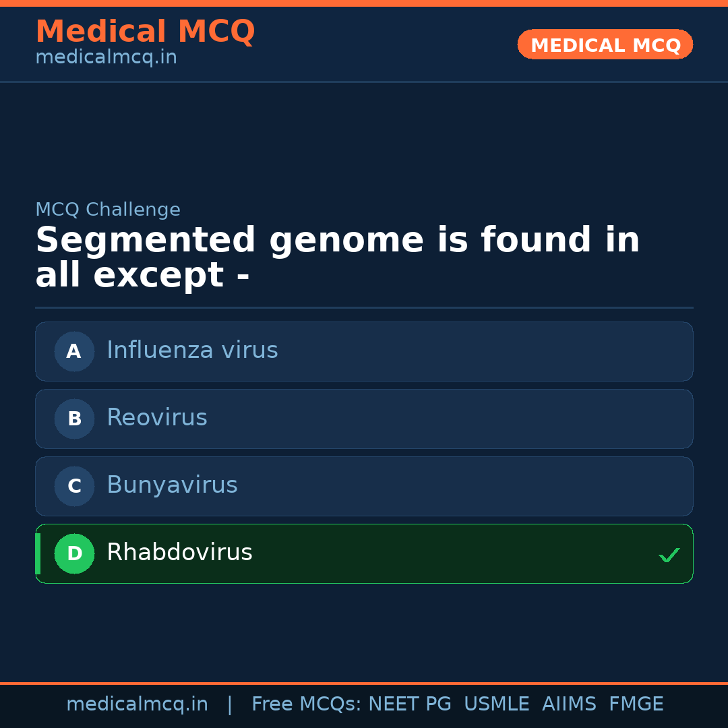Screen dimensions: 728x728
Task: Click the Free MCQs footer text
Action: 307,704
